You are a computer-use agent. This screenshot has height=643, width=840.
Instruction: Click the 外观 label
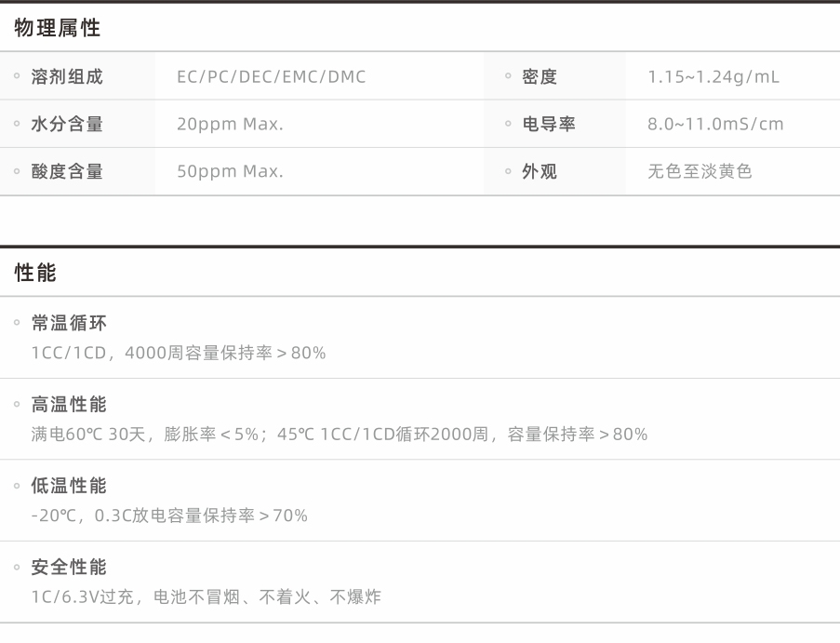(x=540, y=172)
